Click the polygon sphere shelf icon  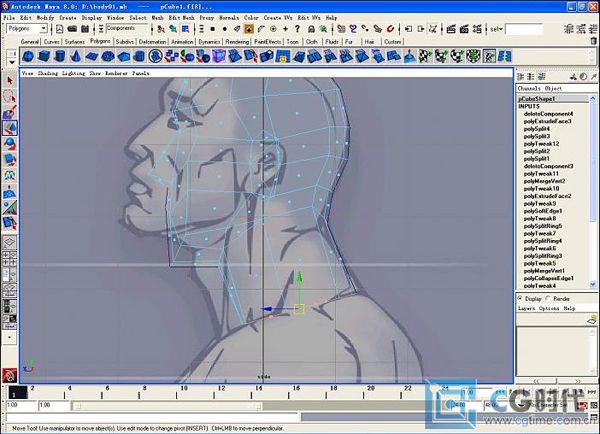[28, 57]
